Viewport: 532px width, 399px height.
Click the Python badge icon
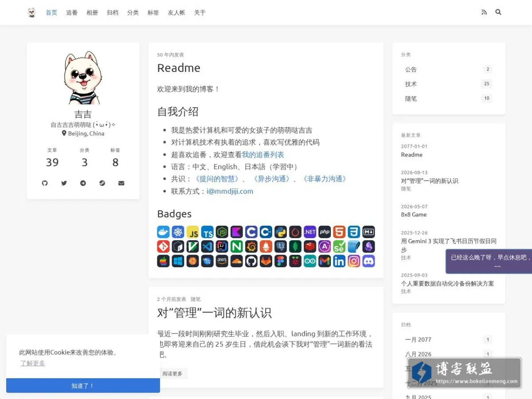click(281, 232)
